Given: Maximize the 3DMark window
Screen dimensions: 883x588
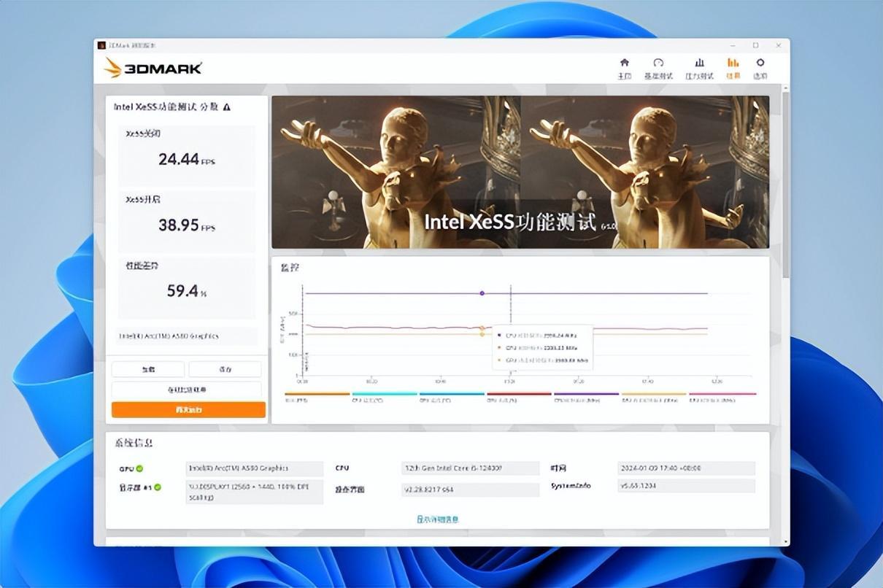Looking at the screenshot, I should (x=755, y=45).
